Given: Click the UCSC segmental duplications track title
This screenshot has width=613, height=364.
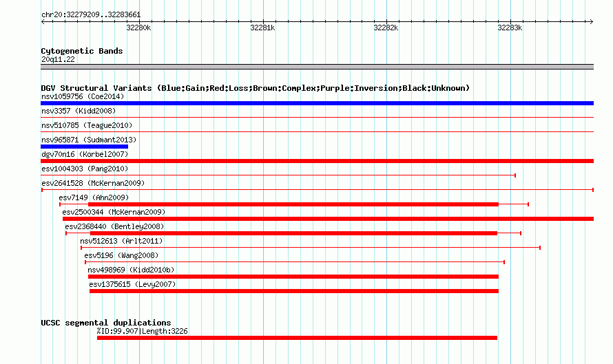Looking at the screenshot, I should 106,323.
